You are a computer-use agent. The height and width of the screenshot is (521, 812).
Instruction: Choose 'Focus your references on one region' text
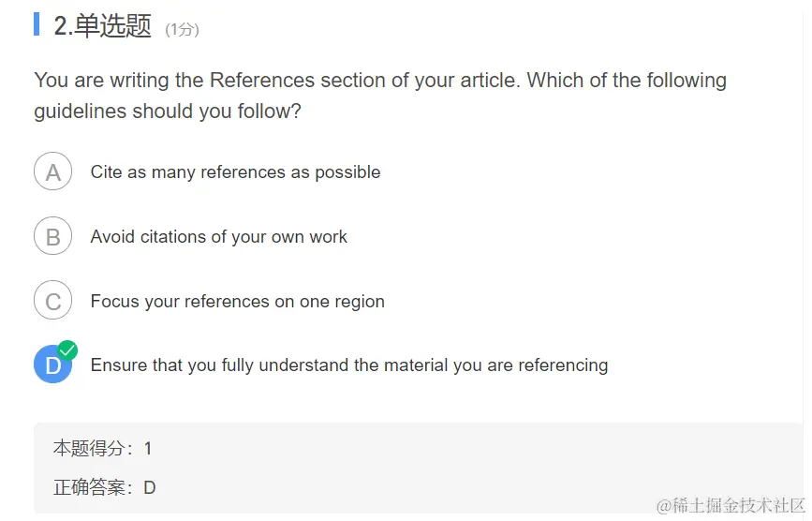pyautogui.click(x=238, y=302)
